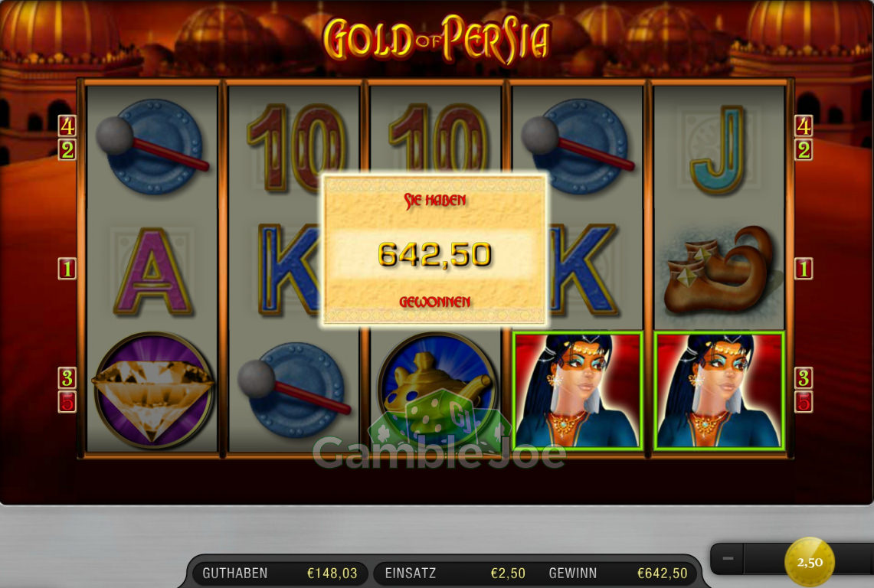Click the diamond symbol on first reel
This screenshot has width=874, height=588.
[x=152, y=390]
